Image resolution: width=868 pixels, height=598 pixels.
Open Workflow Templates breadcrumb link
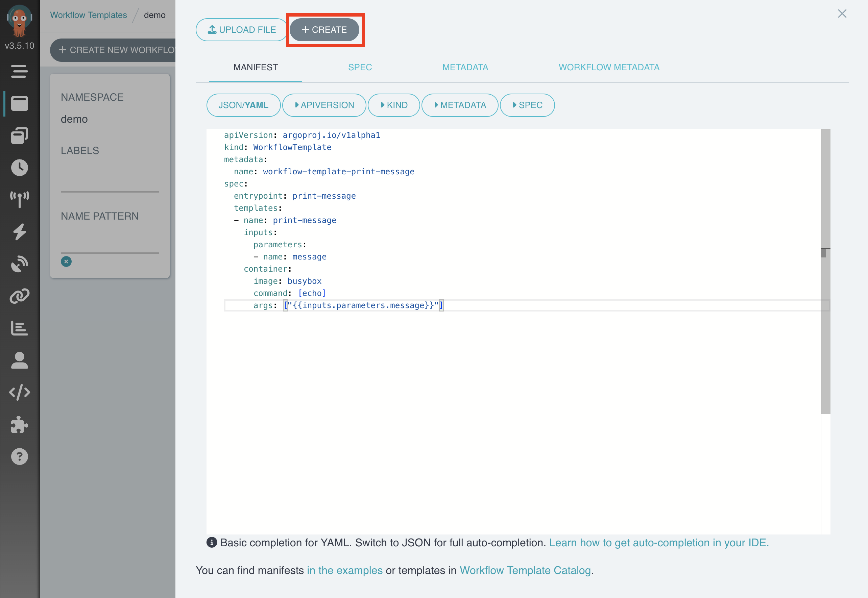click(89, 15)
